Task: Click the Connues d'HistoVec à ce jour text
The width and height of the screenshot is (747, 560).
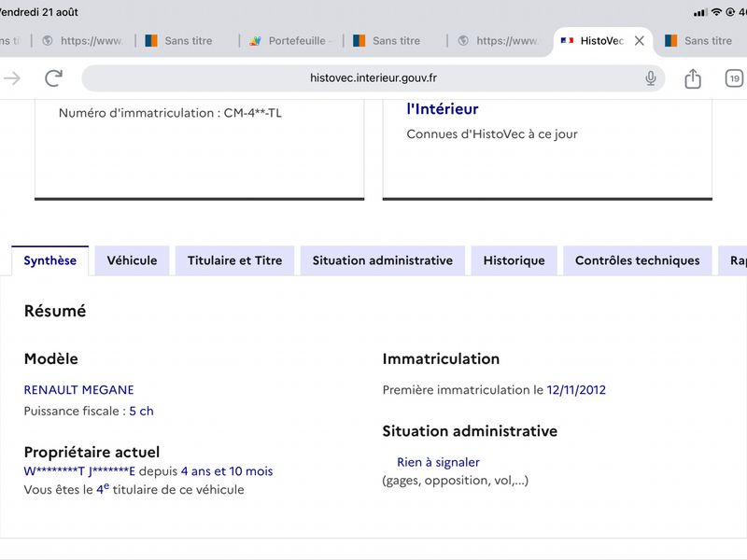Action: point(492,134)
